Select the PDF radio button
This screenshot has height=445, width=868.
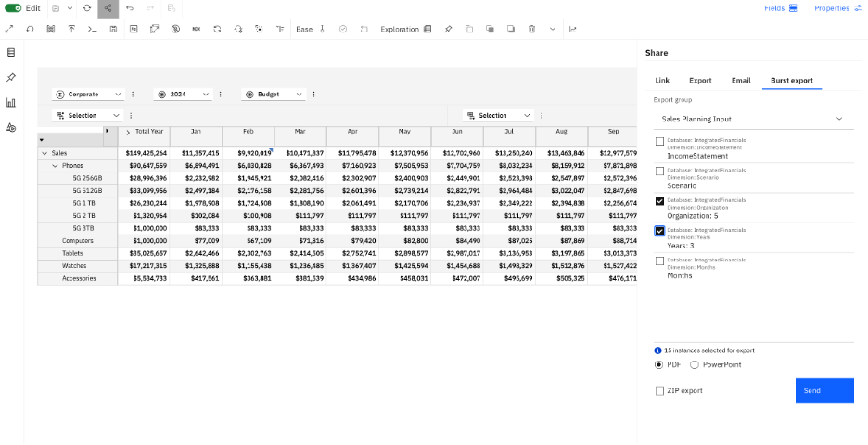click(658, 364)
